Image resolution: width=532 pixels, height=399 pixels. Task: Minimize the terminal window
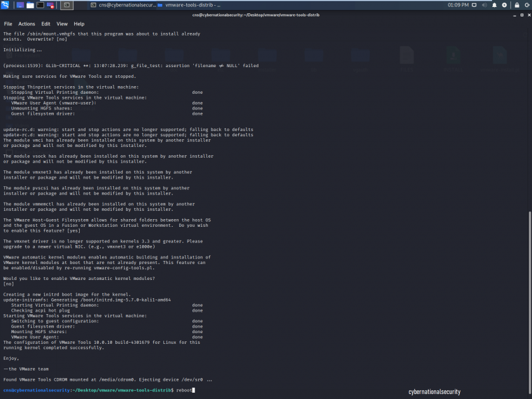(x=515, y=15)
